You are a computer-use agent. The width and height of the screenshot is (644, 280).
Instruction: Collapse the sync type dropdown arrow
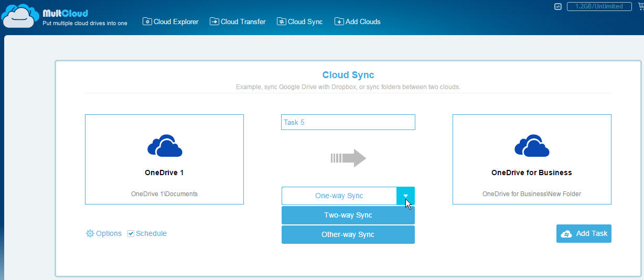click(x=405, y=196)
